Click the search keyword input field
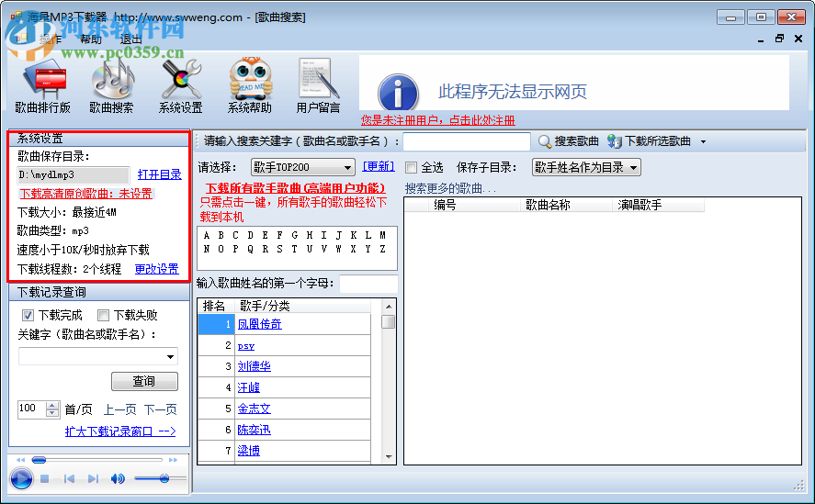The width and height of the screenshot is (815, 504). pyautogui.click(x=466, y=141)
